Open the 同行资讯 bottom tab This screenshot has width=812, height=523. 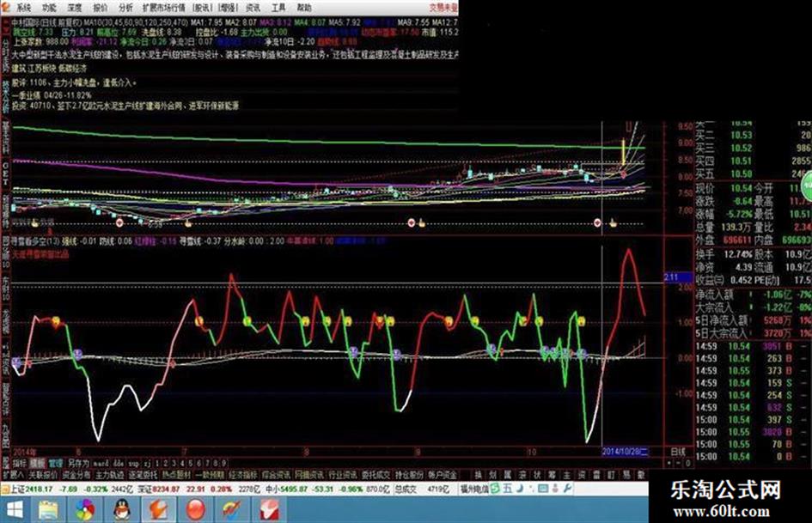tap(309, 474)
